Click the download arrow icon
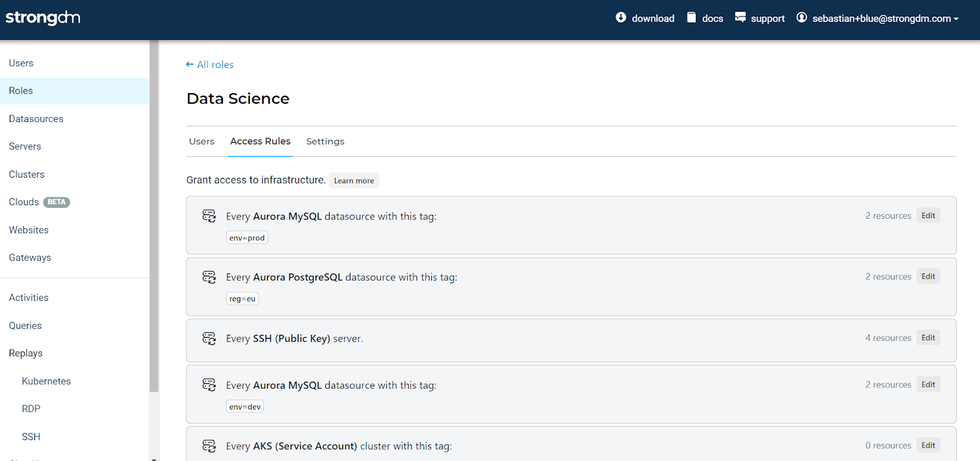 pos(621,17)
